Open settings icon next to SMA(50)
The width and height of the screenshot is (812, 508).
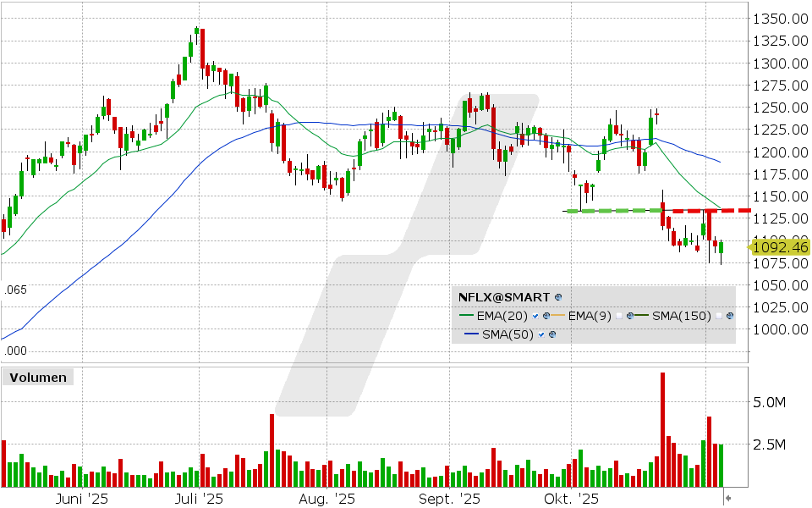[552, 334]
